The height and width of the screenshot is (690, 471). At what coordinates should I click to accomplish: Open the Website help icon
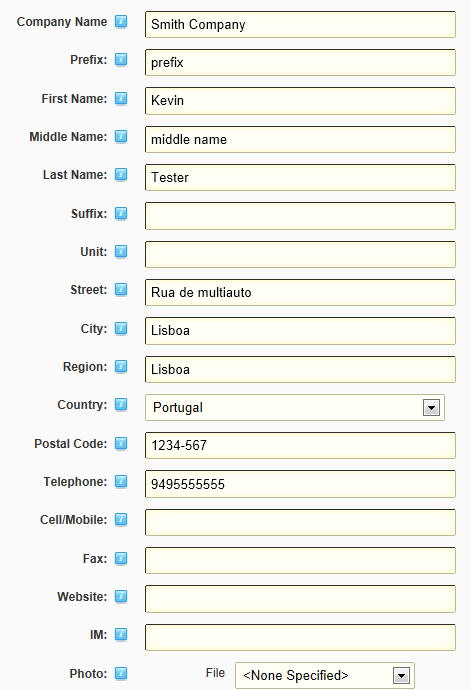[x=121, y=596]
